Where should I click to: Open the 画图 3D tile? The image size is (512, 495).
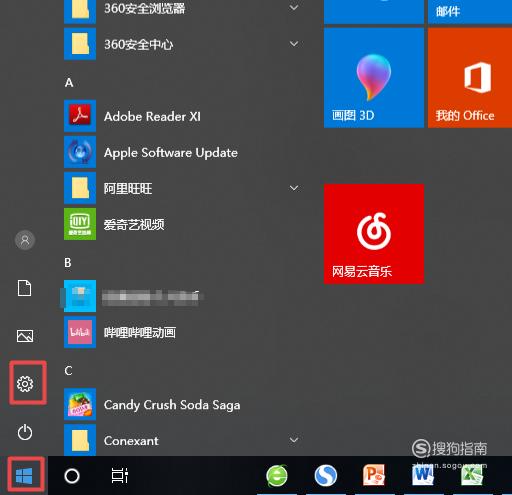click(x=374, y=78)
